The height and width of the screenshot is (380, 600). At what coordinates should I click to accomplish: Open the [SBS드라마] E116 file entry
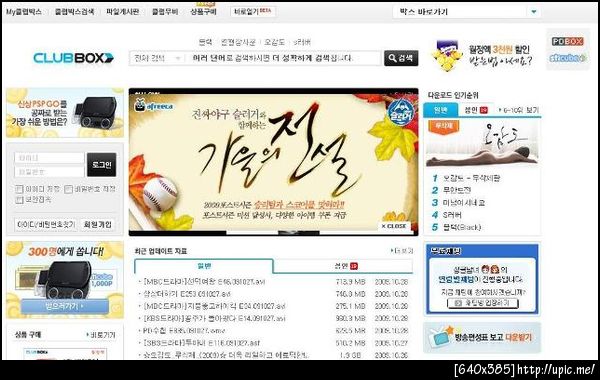click(x=202, y=343)
